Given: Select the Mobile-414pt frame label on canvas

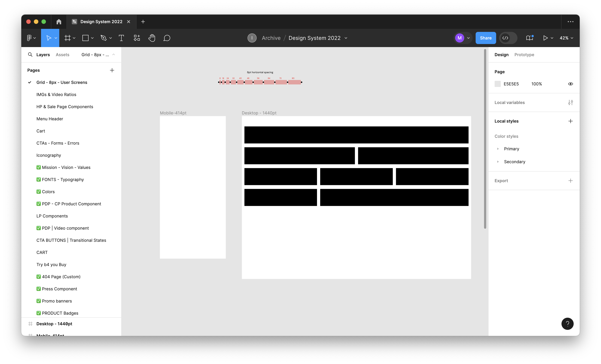Looking at the screenshot, I should (173, 113).
